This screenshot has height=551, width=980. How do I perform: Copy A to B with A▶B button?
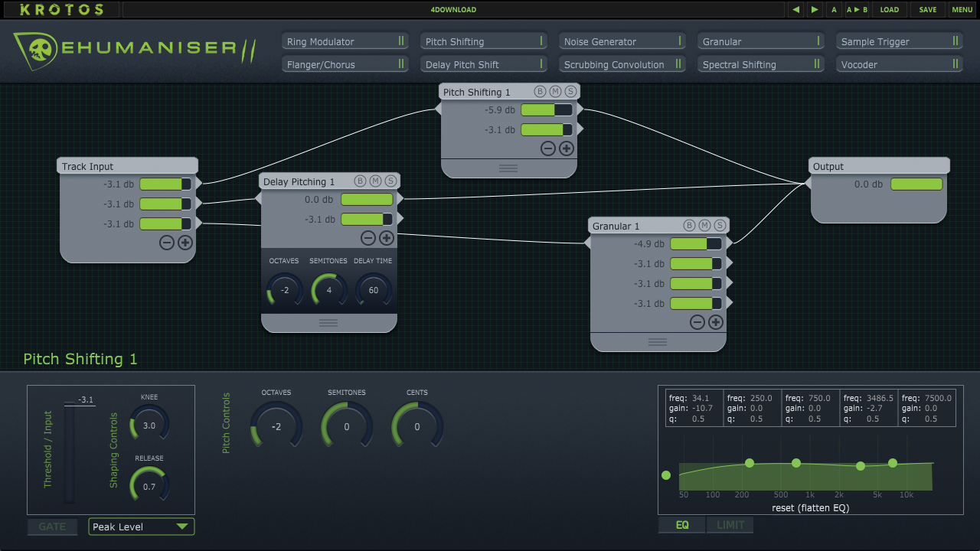(x=857, y=10)
